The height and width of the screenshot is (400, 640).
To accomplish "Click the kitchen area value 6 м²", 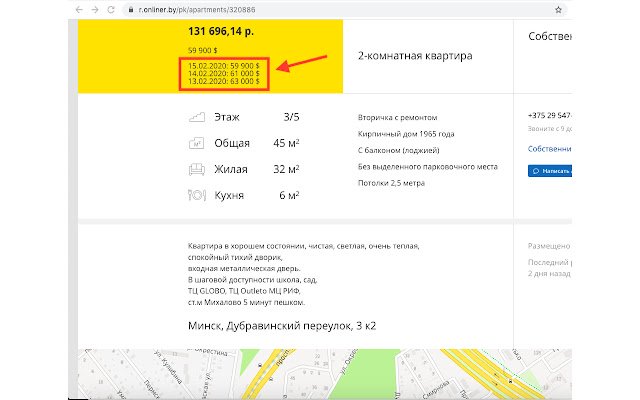I will pyautogui.click(x=289, y=196).
